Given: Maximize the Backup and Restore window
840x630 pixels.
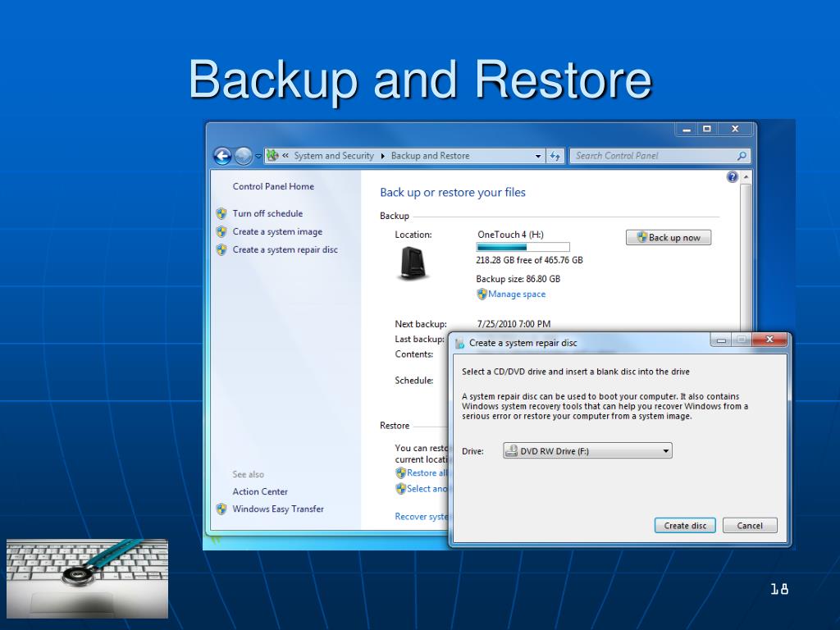Looking at the screenshot, I should tap(707, 129).
